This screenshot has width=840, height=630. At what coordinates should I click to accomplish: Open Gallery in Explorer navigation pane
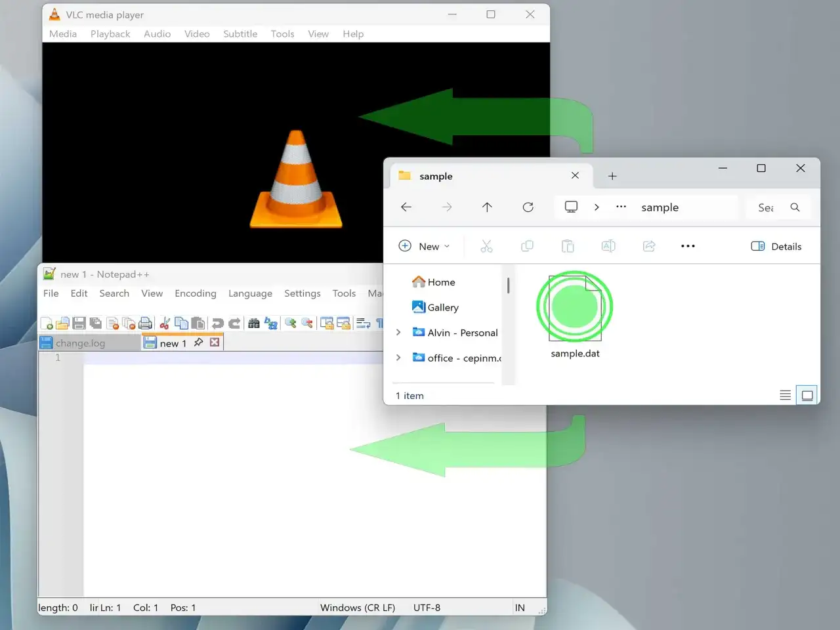436,307
